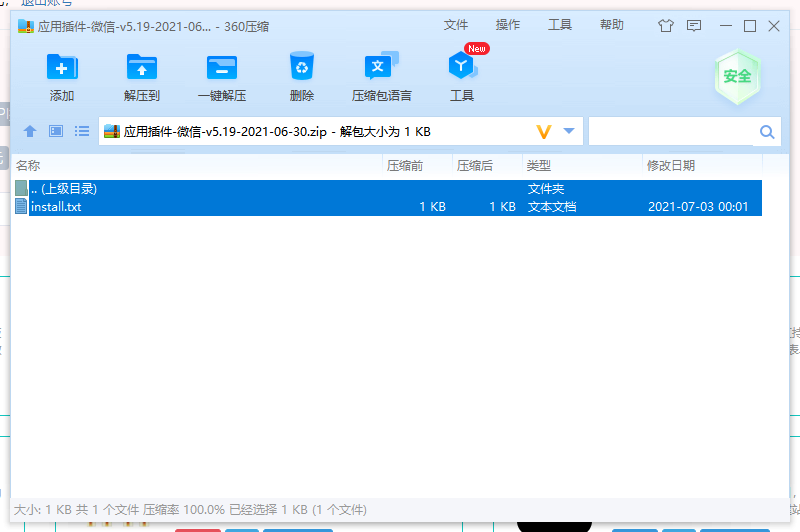The image size is (800, 532).
Task: Expand the path bar dropdown arrow
Action: 569,131
